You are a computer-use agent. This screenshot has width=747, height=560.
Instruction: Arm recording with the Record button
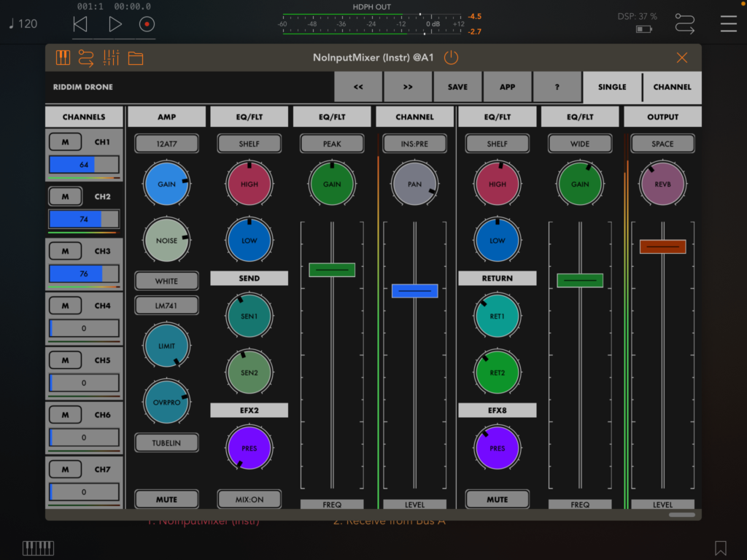(147, 24)
